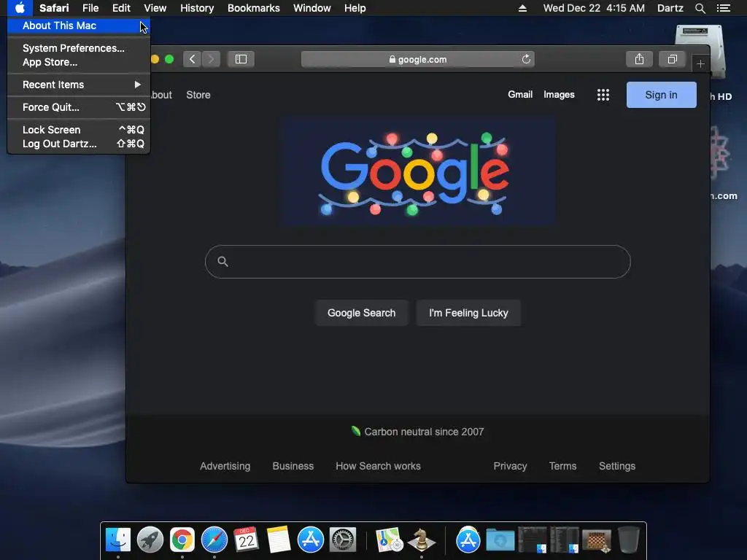Image resolution: width=747 pixels, height=560 pixels.
Task: Open the View menu
Action: click(155, 8)
